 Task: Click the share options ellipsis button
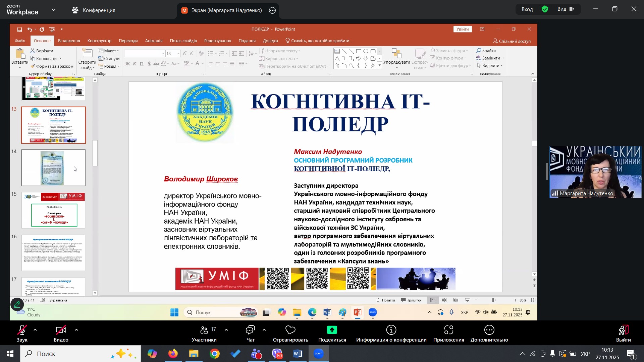(272, 10)
